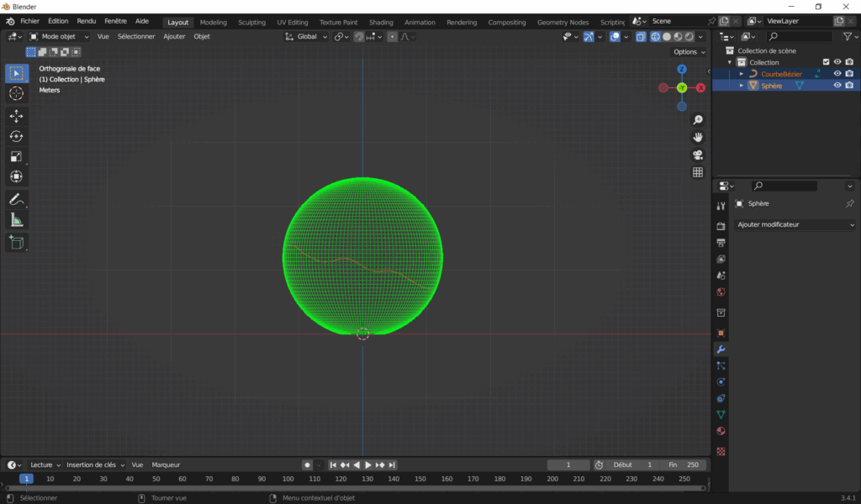Hide CourbeBézier in viewport with eye icon
Image resolution: width=861 pixels, height=504 pixels.
pos(837,73)
